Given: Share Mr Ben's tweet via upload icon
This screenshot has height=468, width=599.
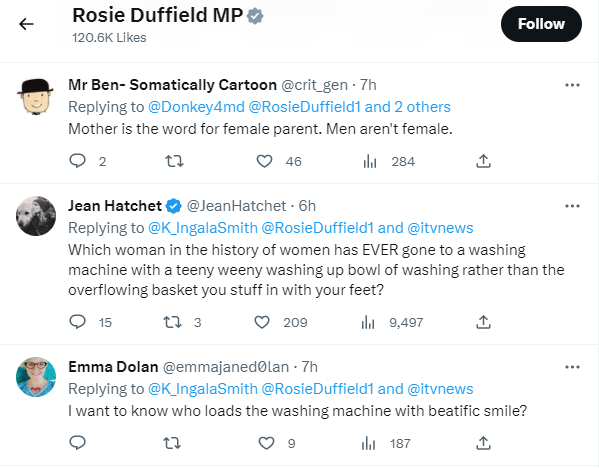Looking at the screenshot, I should [x=483, y=161].
